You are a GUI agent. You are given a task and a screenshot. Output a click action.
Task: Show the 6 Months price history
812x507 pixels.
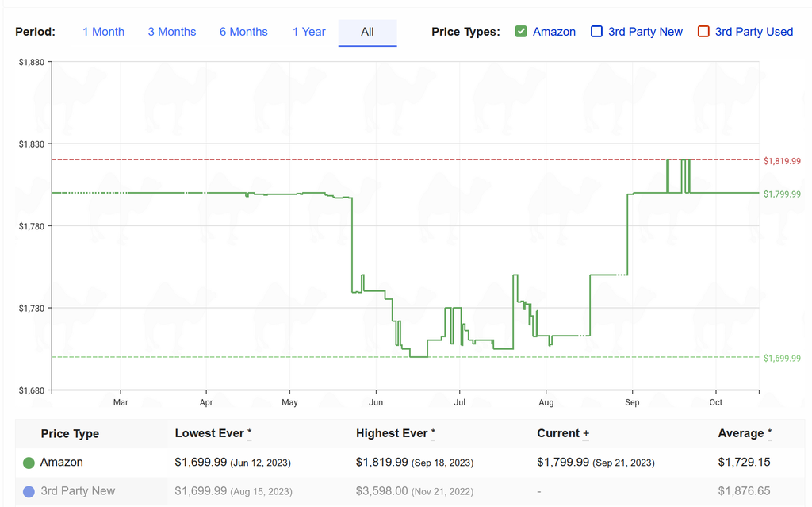(243, 32)
